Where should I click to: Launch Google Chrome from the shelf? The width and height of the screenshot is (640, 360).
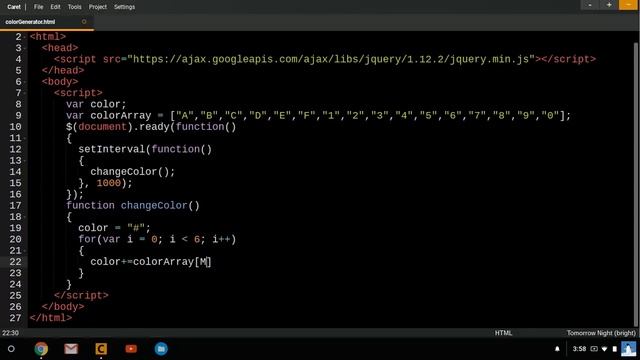(41, 349)
